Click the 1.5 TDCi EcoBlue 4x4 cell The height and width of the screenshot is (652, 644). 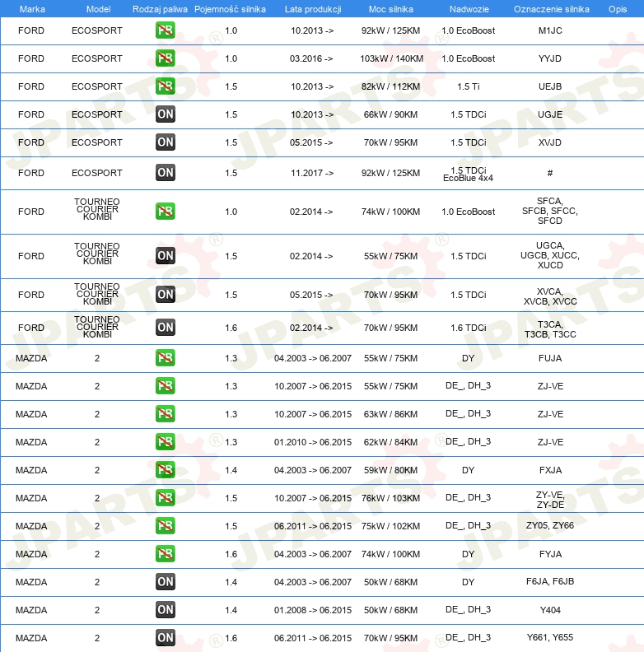click(468, 175)
